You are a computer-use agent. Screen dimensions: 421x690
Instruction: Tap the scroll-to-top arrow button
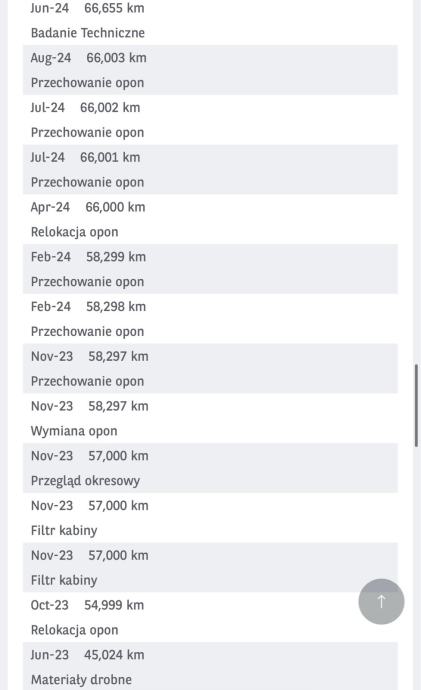coord(381,601)
